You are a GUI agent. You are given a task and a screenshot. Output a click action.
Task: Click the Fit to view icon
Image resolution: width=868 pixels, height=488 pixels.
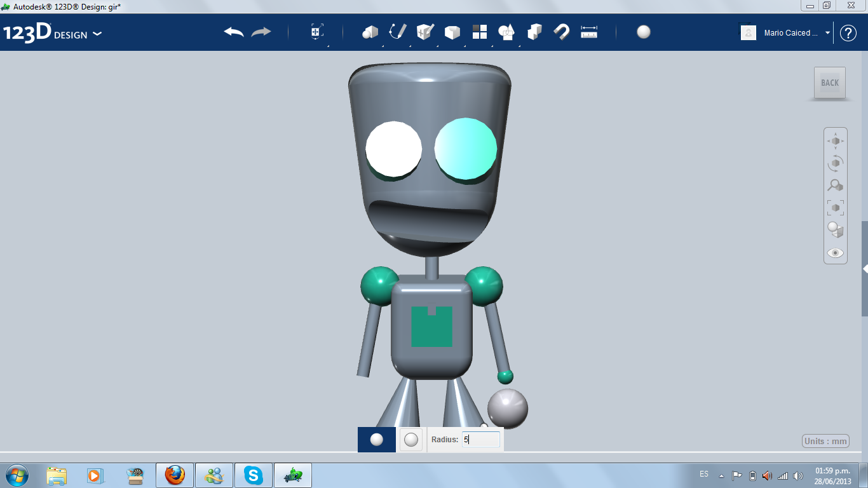coord(836,208)
